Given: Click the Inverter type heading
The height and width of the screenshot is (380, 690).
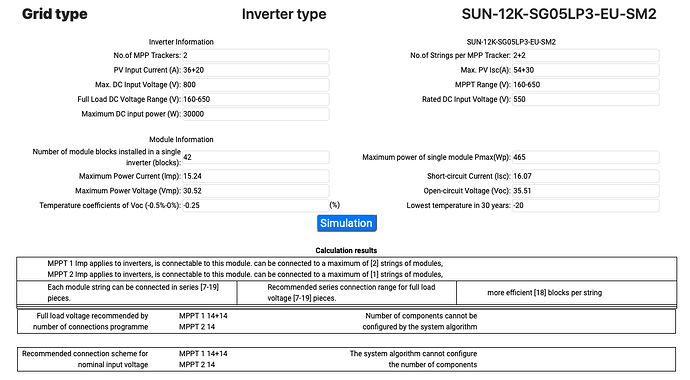Looking at the screenshot, I should pos(284,14).
